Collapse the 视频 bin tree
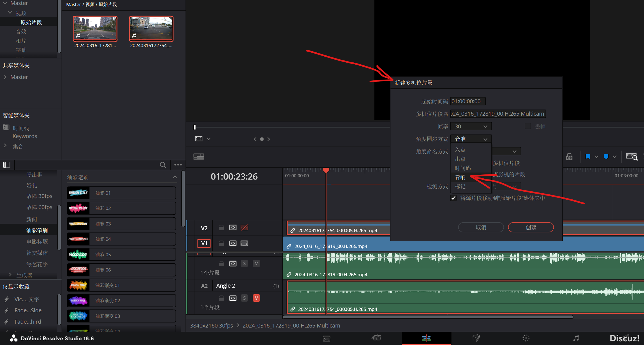Image resolution: width=644 pixels, height=345 pixels. 10,13
